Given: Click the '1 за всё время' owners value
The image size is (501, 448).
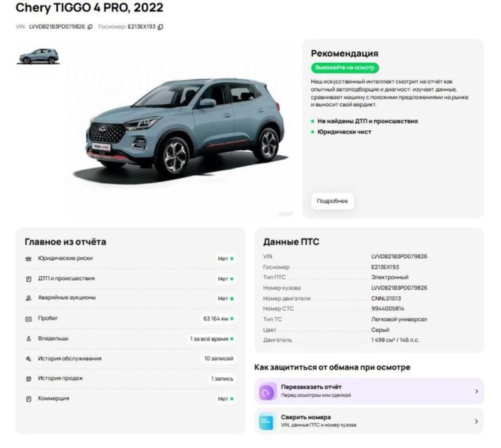Looking at the screenshot, I should 209,339.
